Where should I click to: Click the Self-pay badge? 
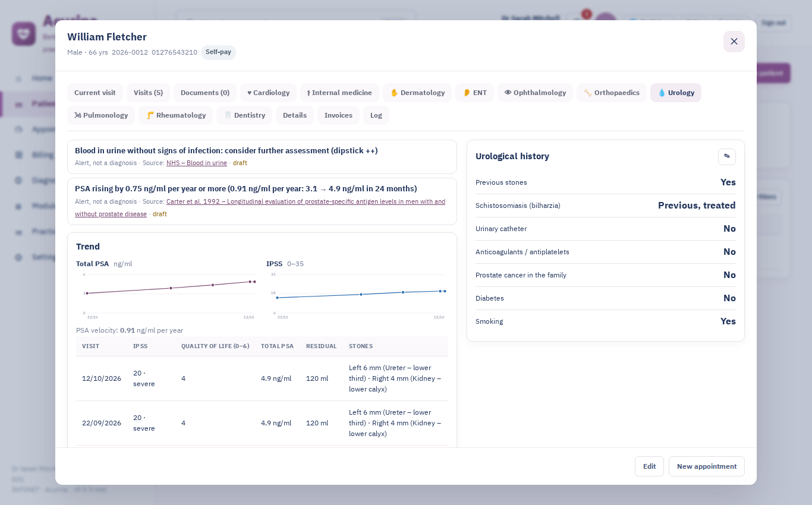pos(218,52)
